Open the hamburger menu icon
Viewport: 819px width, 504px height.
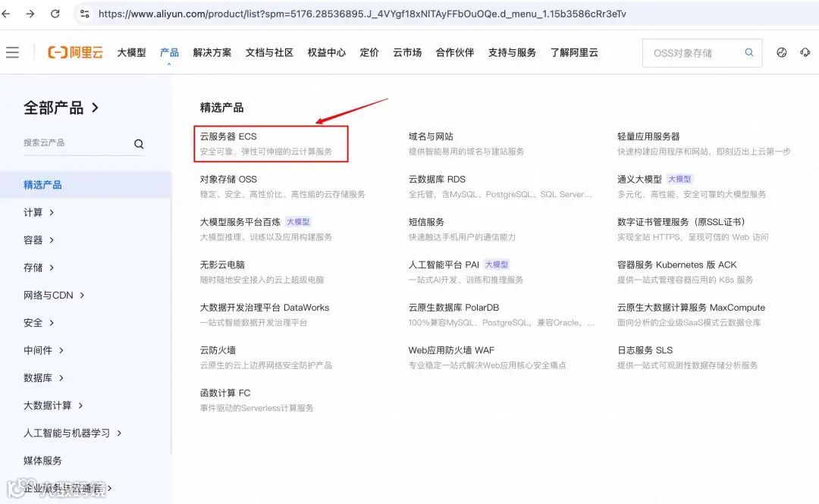pyautogui.click(x=13, y=52)
